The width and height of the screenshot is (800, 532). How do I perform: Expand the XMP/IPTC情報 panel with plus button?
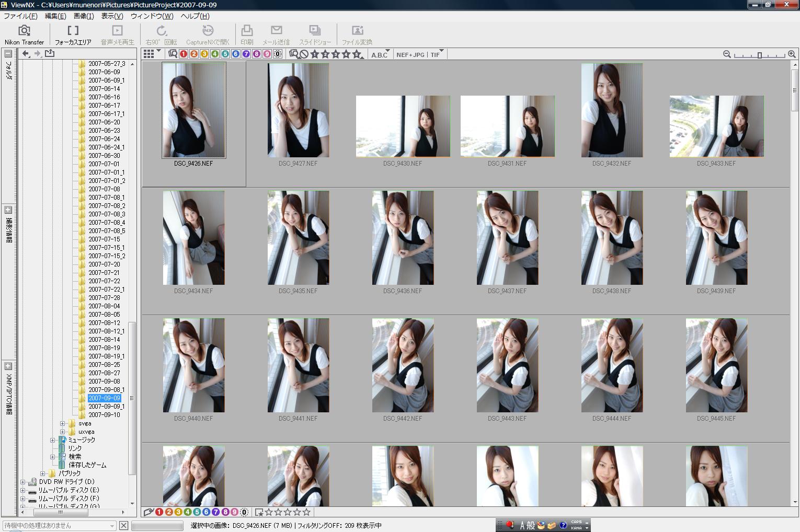[8, 366]
